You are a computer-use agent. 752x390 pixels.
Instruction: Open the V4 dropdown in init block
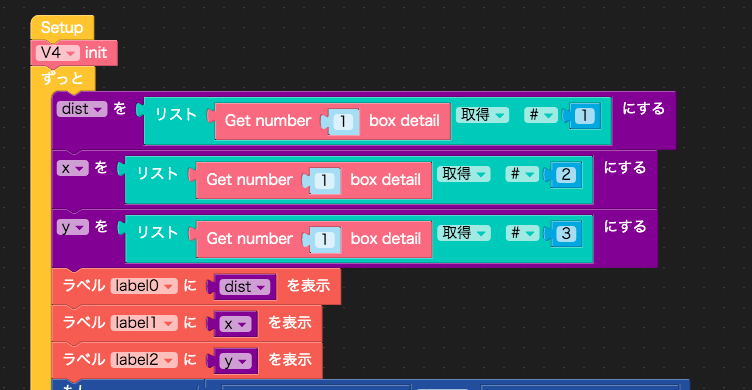click(58, 52)
